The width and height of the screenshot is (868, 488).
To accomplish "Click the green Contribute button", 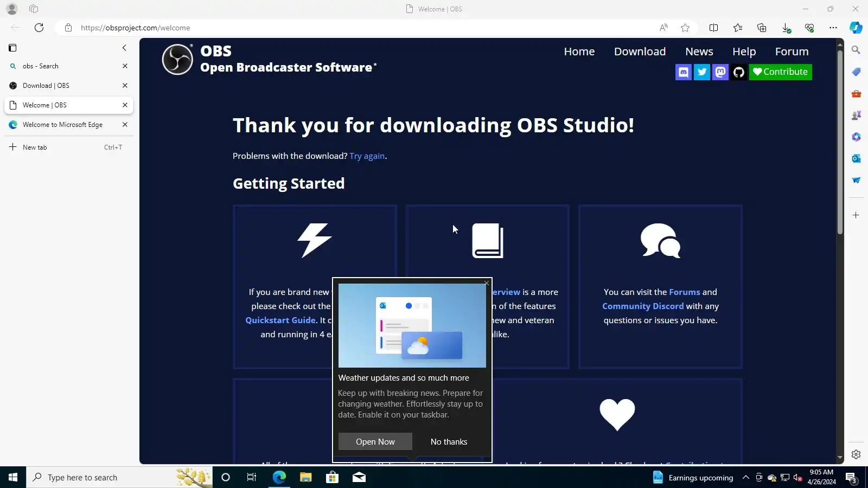I will click(x=781, y=72).
